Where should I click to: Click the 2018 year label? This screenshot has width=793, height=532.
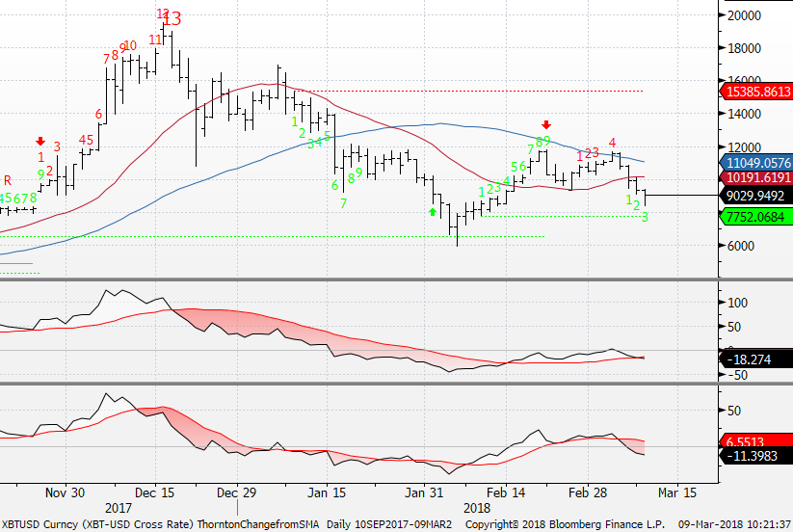click(x=477, y=508)
